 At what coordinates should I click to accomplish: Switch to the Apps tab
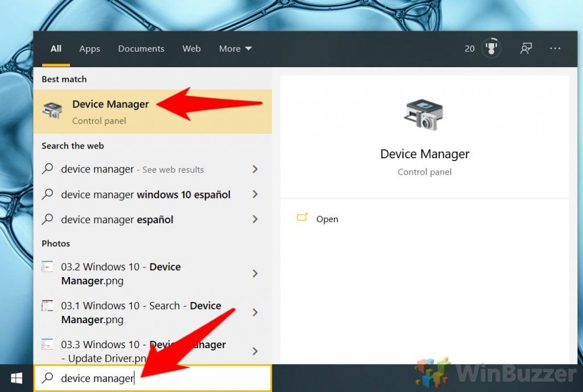pyautogui.click(x=89, y=48)
